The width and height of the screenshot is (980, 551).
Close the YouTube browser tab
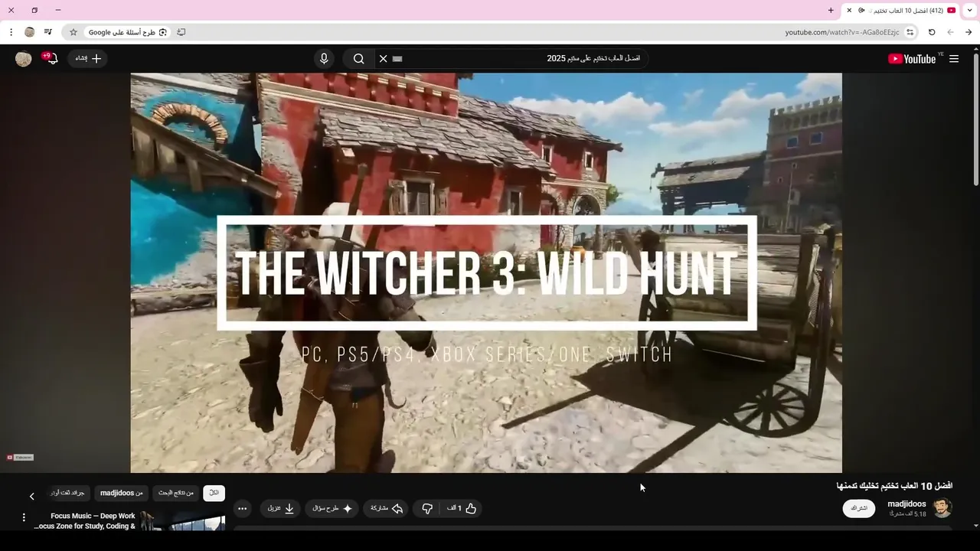click(849, 11)
